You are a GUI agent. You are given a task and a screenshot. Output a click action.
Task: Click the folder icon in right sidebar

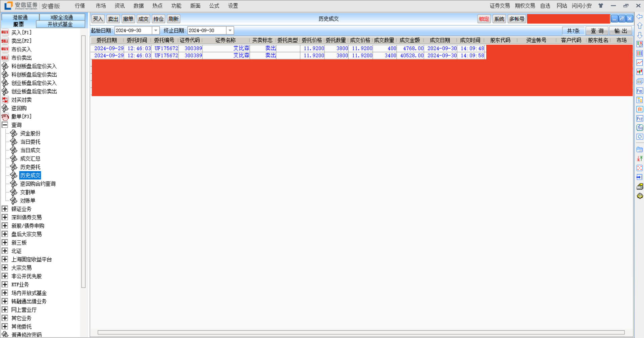pyautogui.click(x=640, y=150)
